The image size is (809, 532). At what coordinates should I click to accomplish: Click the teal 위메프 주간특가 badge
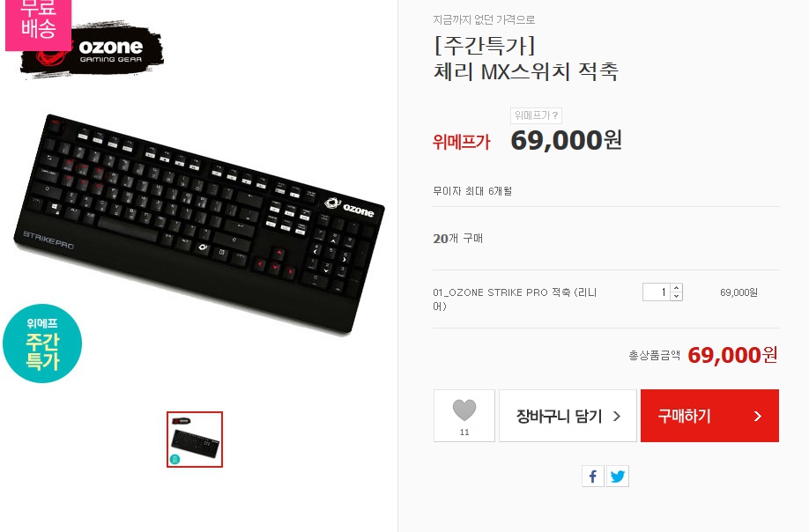(42, 344)
